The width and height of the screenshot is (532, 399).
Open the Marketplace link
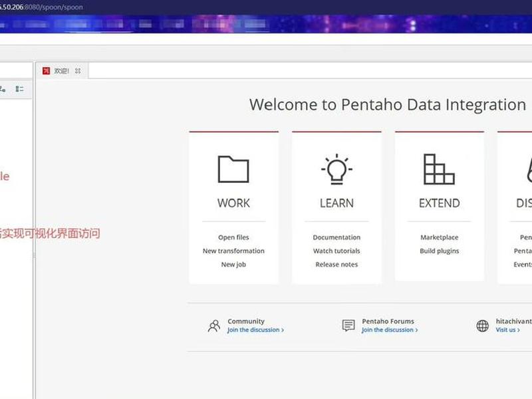(x=440, y=237)
